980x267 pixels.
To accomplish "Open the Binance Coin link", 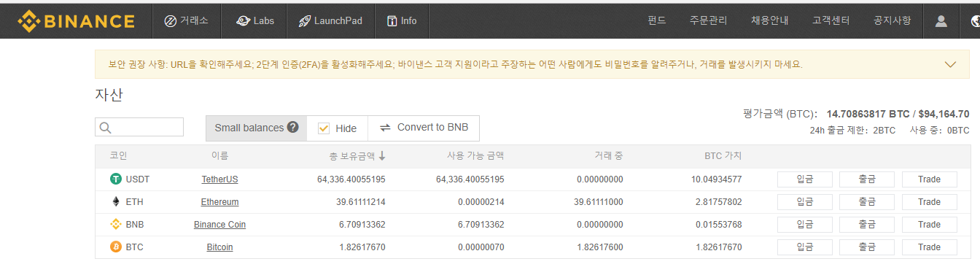I will pyautogui.click(x=219, y=225).
